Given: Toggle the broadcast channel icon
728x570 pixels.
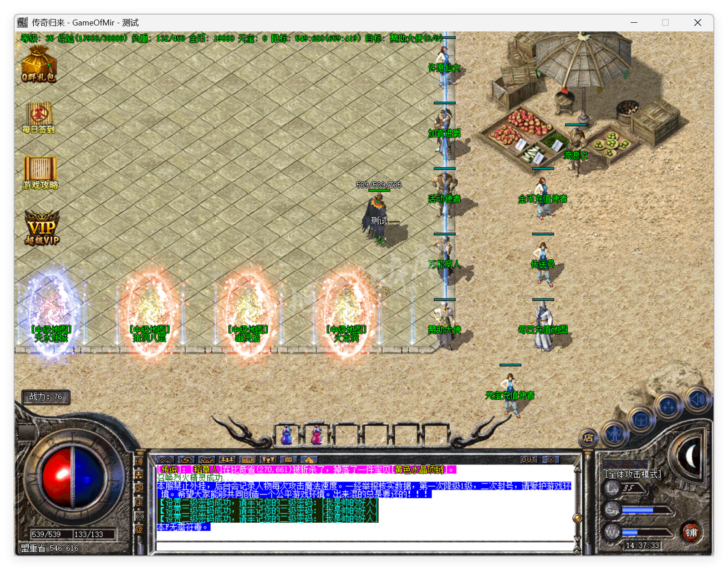Looking at the screenshot, I should tap(139, 516).
